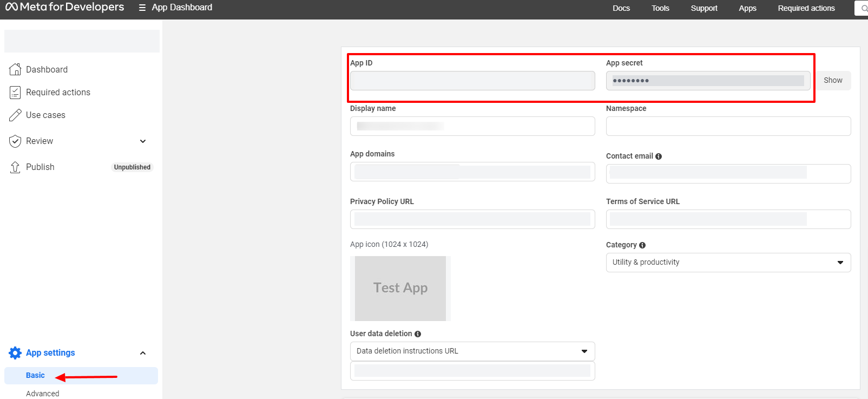This screenshot has height=399, width=868.
Task: Click the search icon in the top bar
Action: coord(864,8)
